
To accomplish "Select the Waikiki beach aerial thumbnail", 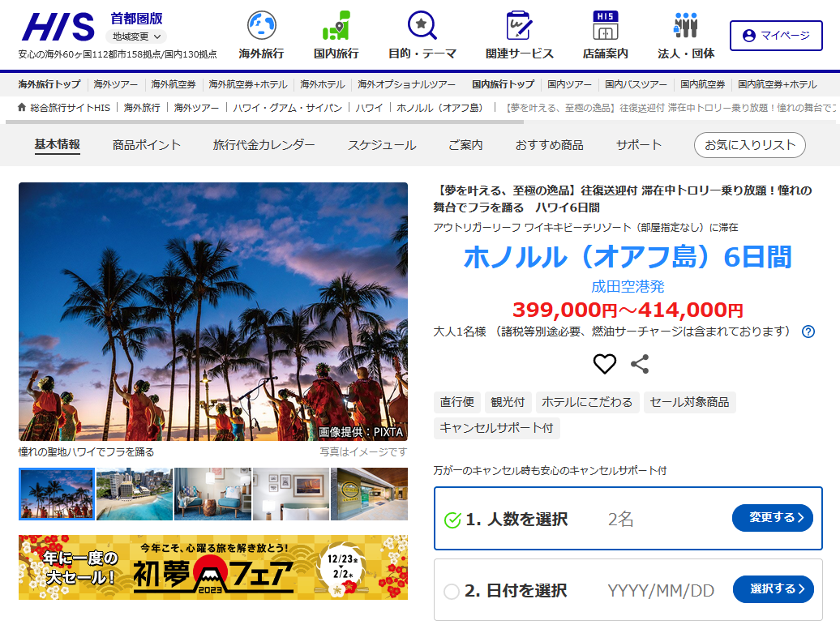I will (x=135, y=494).
